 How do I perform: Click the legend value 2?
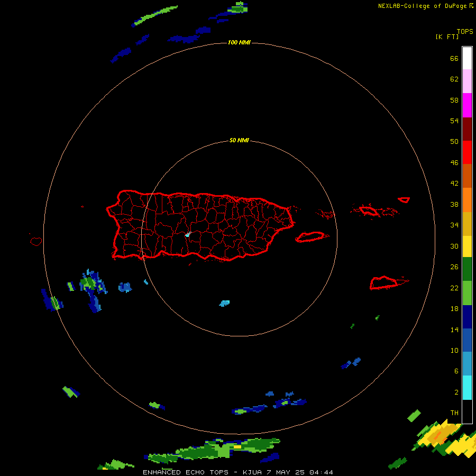click(x=456, y=392)
